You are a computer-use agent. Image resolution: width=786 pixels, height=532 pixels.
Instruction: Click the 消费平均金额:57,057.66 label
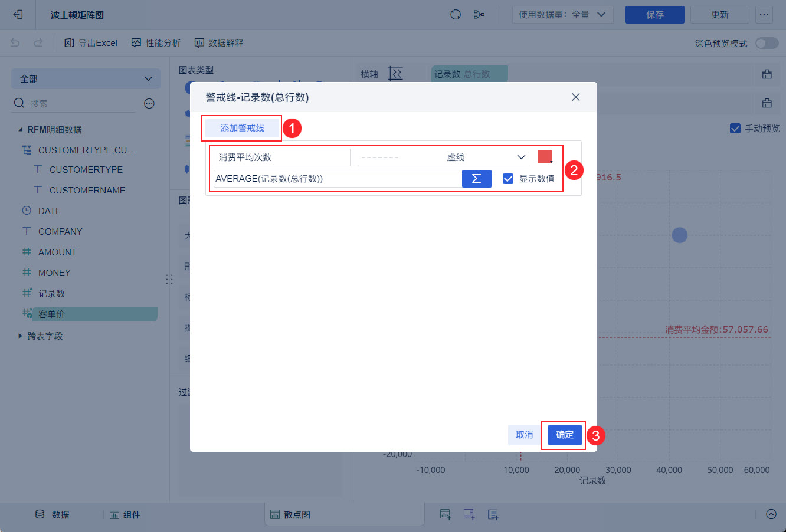(x=716, y=330)
